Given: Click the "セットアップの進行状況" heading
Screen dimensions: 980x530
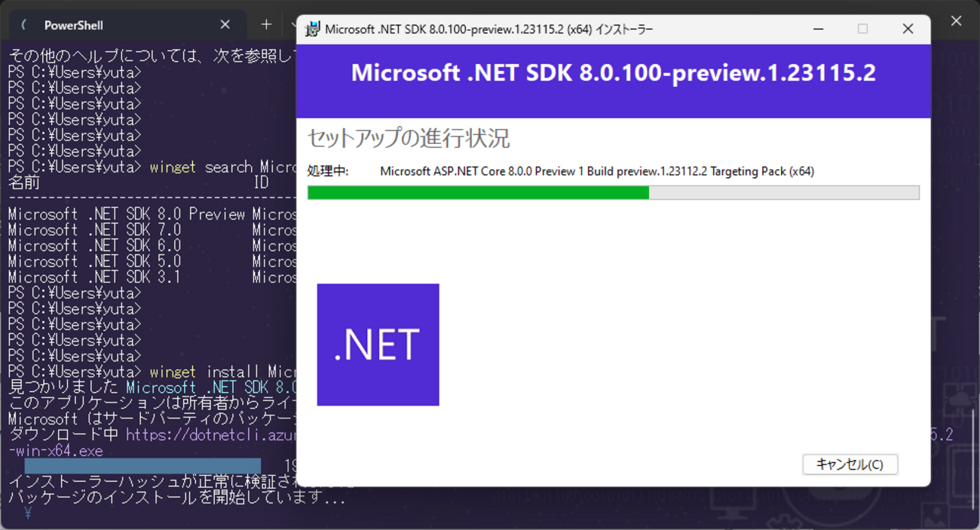Looking at the screenshot, I should coord(409,139).
